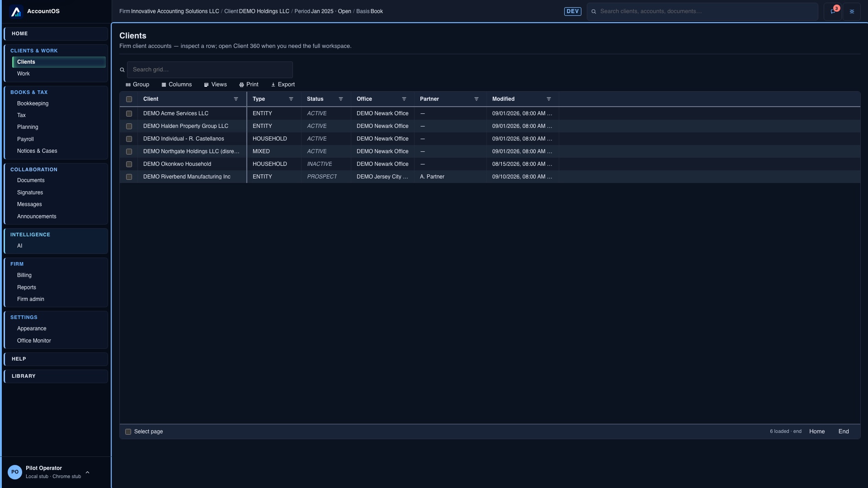Open the messages notification icon with badge

[833, 11]
